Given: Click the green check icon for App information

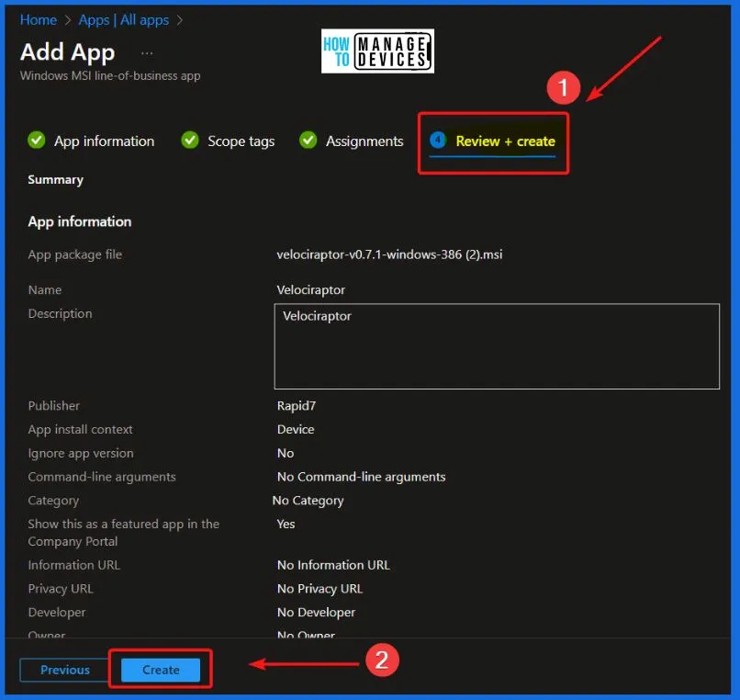Looking at the screenshot, I should [37, 141].
